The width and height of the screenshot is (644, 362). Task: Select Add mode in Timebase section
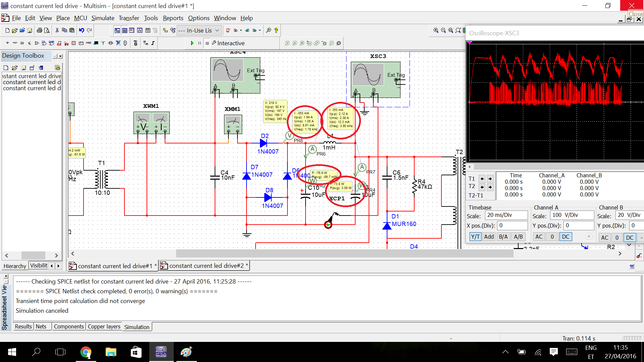click(489, 237)
